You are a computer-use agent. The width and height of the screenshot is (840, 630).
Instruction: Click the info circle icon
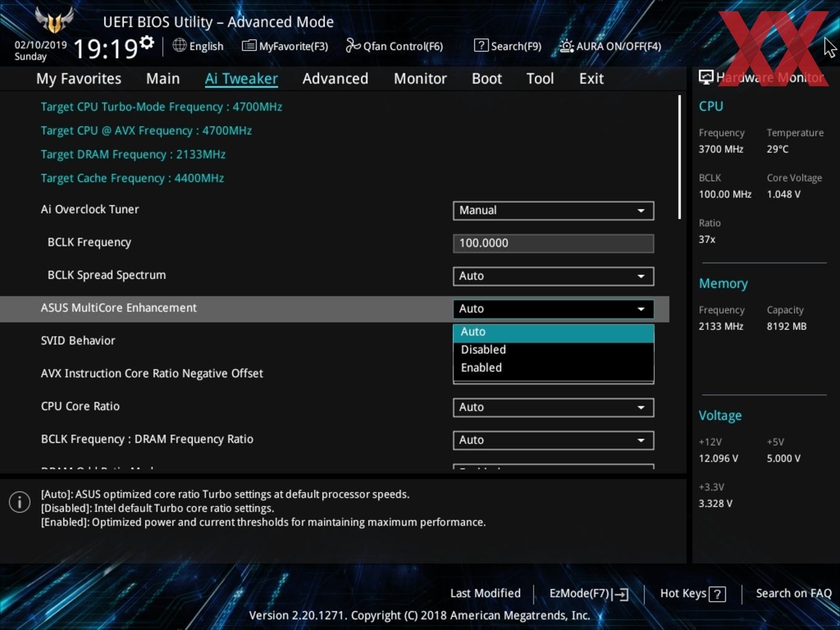(x=20, y=502)
